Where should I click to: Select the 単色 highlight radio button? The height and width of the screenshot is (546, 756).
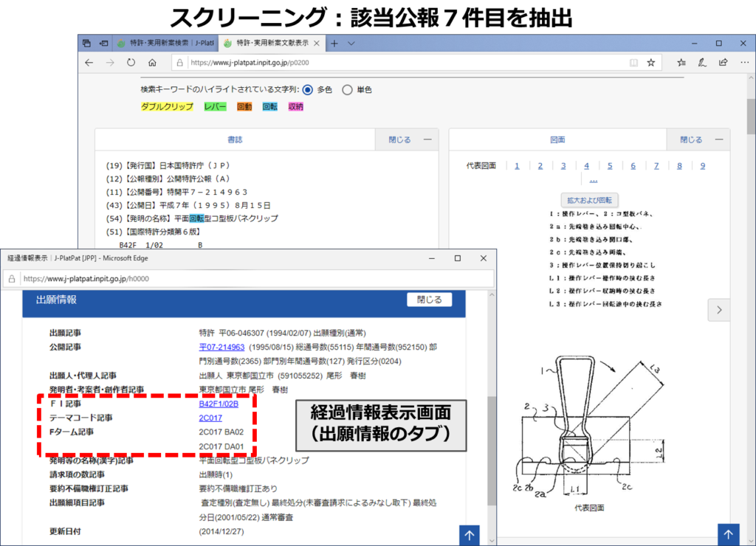coord(348,90)
